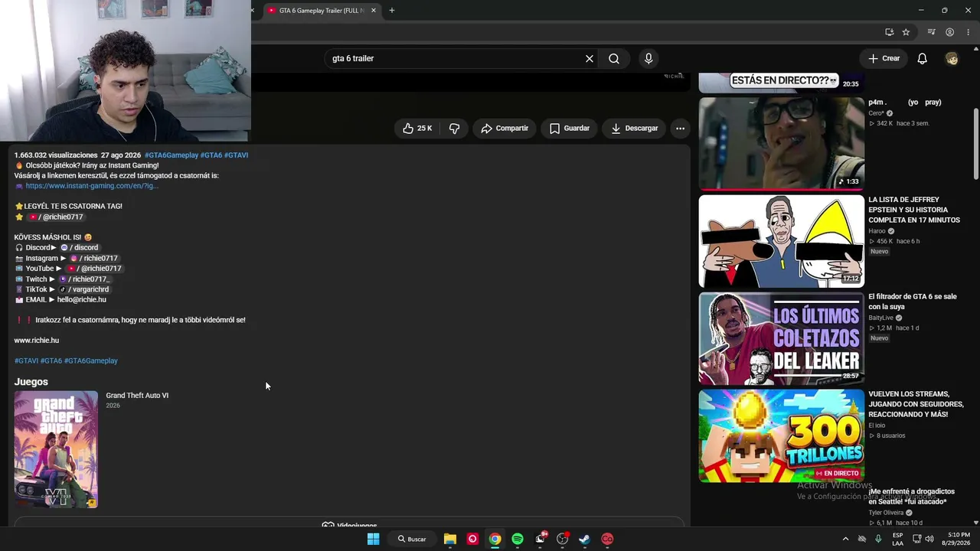Select the GTA 6 Gameplay Trailer tab
The width and height of the screenshot is (980, 551).
(320, 11)
